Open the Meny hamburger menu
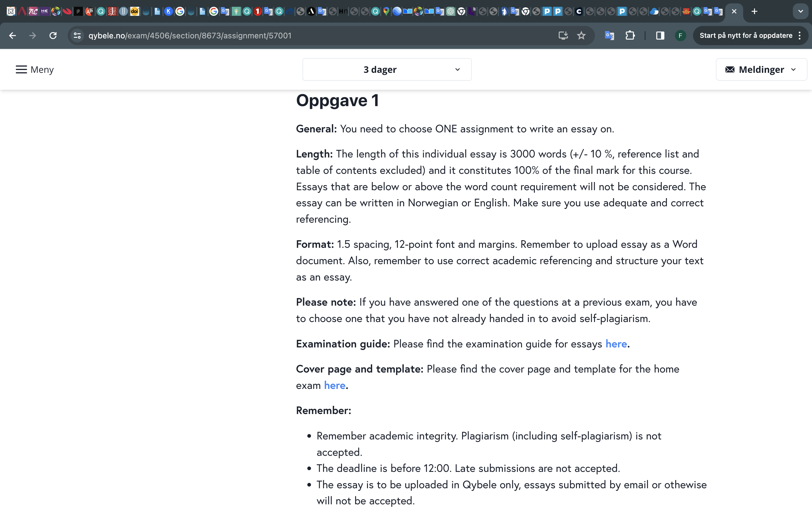 pyautogui.click(x=35, y=69)
